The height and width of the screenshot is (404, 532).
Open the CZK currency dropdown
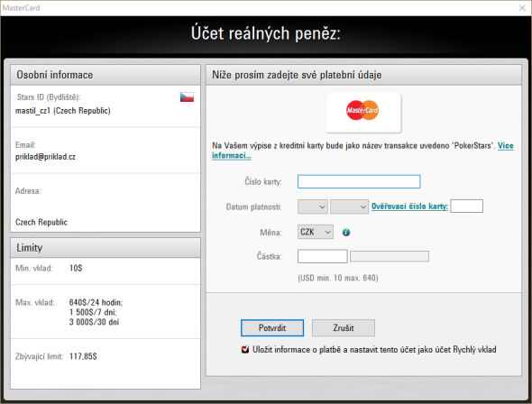click(316, 232)
